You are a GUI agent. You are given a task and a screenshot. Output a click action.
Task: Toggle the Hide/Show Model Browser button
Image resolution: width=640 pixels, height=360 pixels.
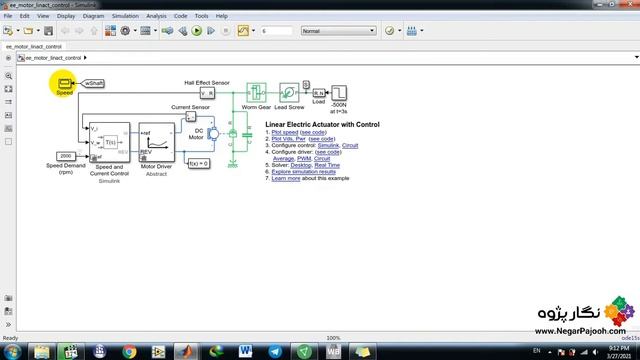pos(8,58)
